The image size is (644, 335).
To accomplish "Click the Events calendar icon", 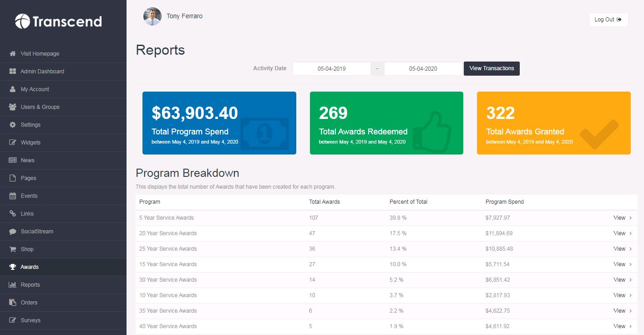I will pyautogui.click(x=13, y=196).
